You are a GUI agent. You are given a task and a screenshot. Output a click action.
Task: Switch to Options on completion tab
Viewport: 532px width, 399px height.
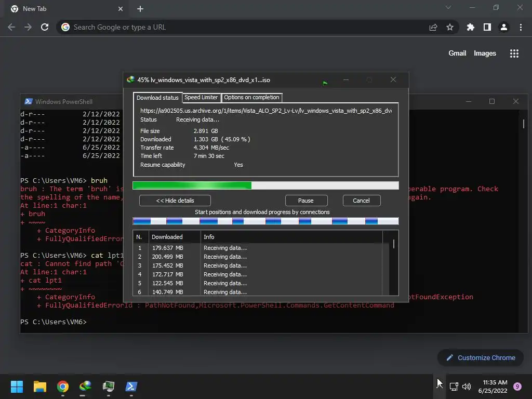click(251, 97)
